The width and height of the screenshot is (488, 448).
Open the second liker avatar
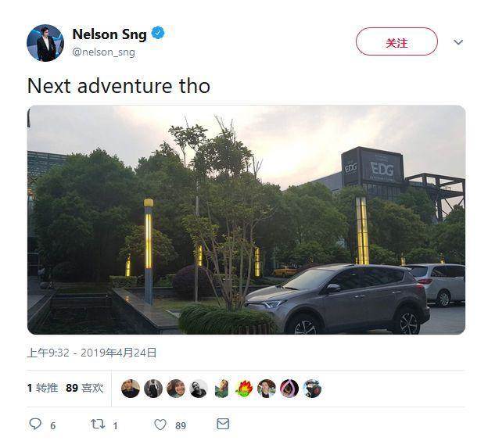[153, 389]
